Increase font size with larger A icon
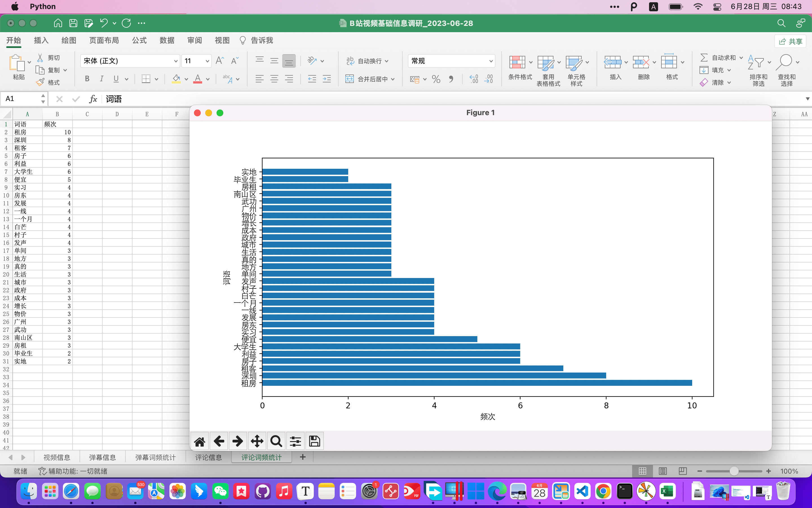 tap(220, 60)
